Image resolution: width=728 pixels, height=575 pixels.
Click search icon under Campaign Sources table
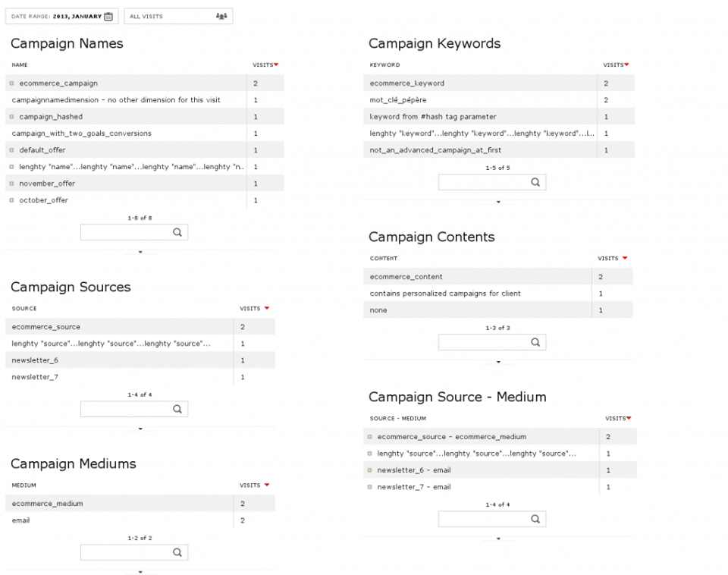click(177, 409)
